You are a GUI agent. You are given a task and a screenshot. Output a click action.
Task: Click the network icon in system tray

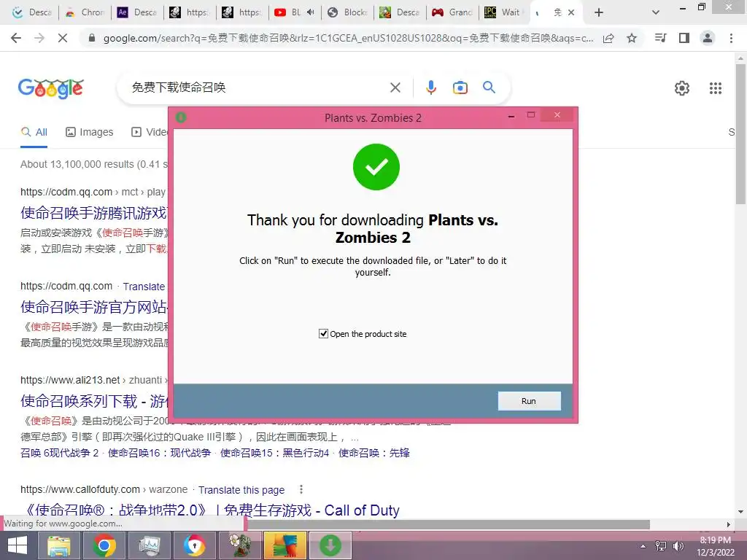(x=661, y=545)
